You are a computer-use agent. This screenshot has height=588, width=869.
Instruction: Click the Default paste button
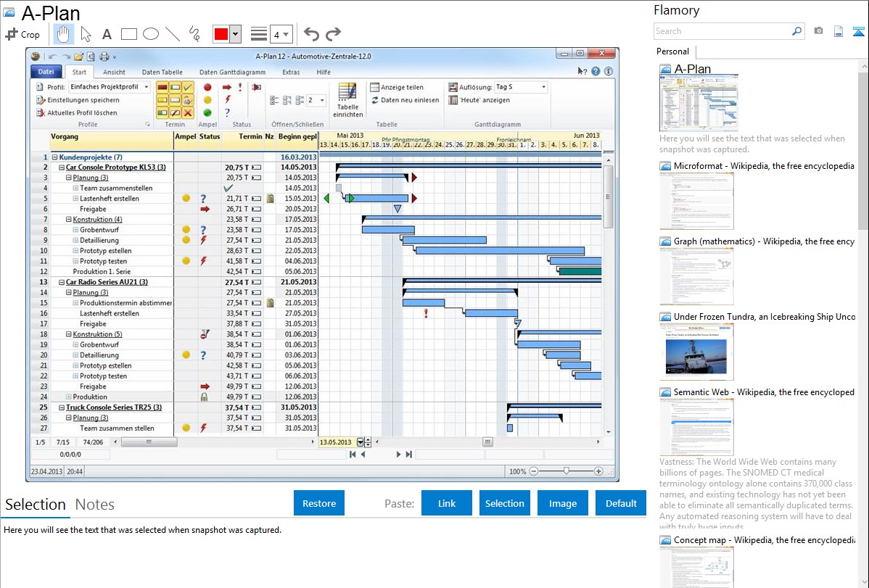[x=621, y=503]
